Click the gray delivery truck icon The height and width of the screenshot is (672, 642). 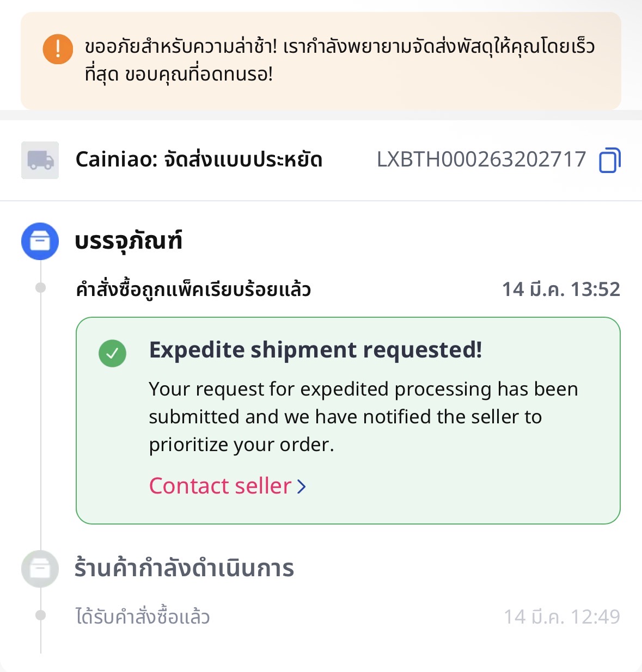click(40, 160)
